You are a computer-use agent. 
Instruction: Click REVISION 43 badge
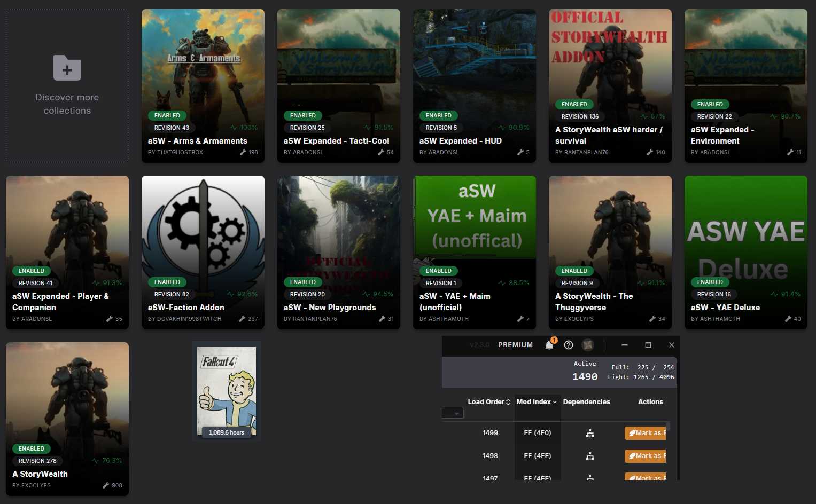coord(172,128)
